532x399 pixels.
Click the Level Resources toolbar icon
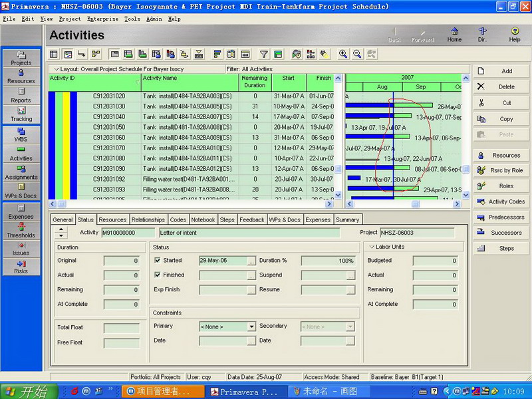point(311,55)
